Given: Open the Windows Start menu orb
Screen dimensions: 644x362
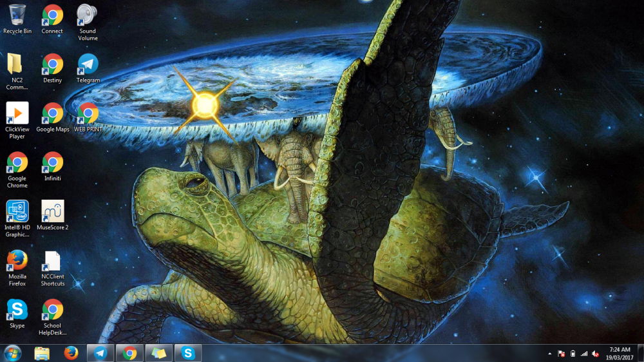Looking at the screenshot, I should tap(13, 353).
